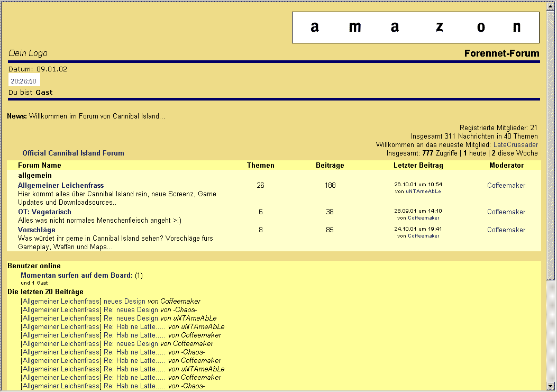
Task: Open uNTAmeAbLe under the 26.10.01 last post
Action: pos(423,191)
